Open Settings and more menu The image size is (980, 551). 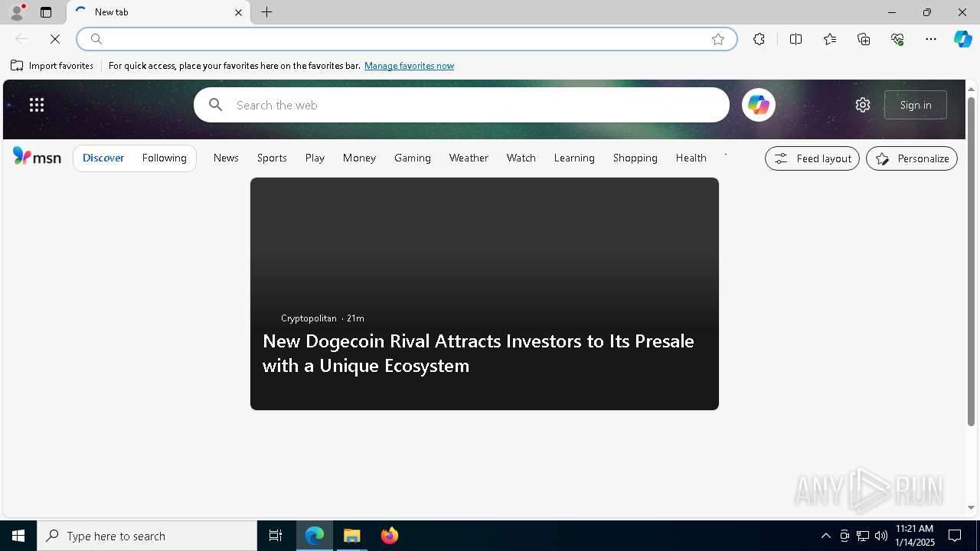point(931,39)
